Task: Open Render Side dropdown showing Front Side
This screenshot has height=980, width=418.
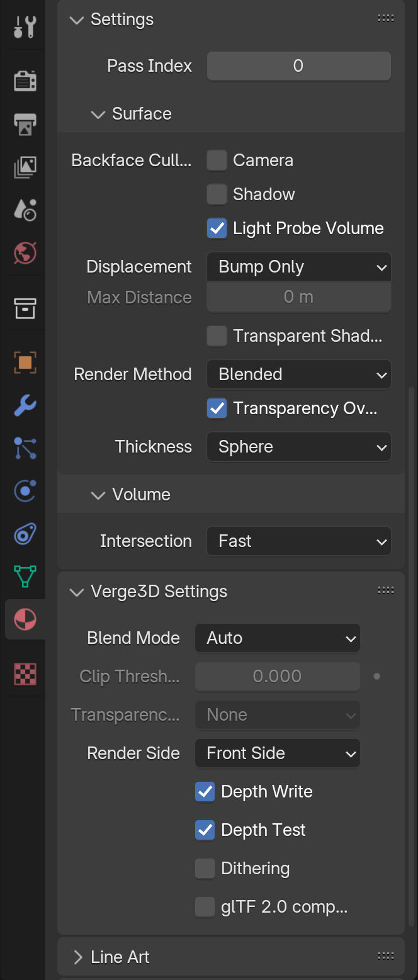Action: 278,753
